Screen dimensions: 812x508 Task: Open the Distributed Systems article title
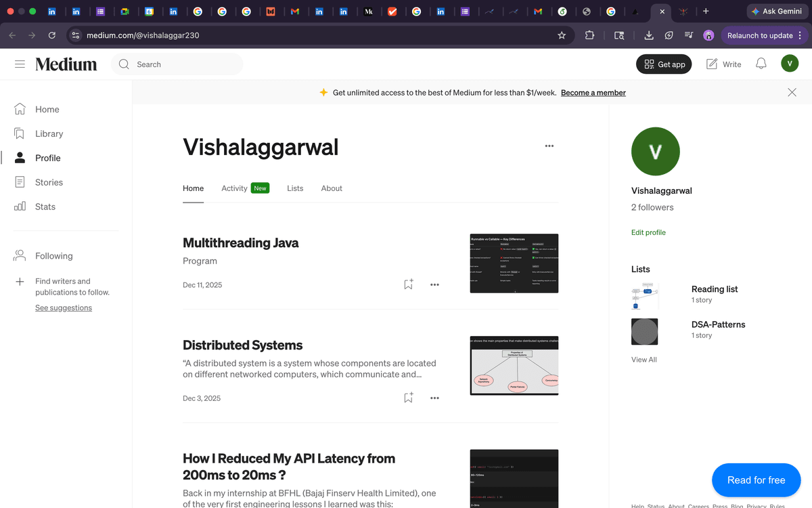pos(243,345)
